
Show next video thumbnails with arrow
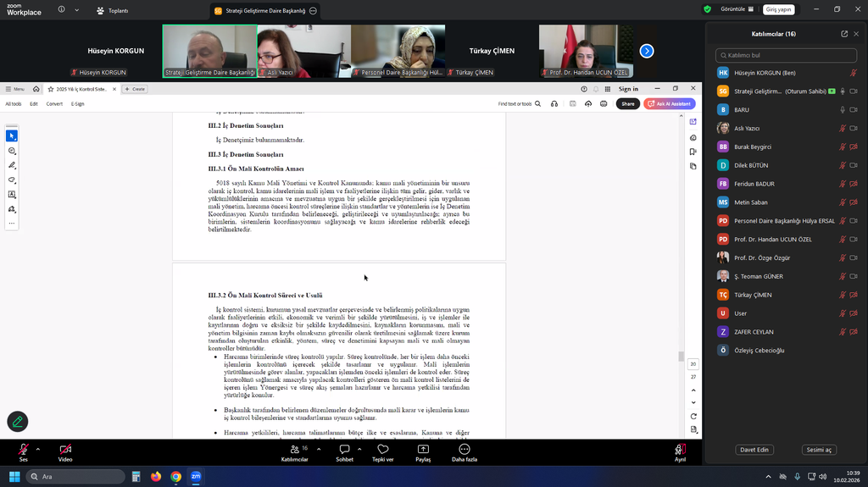click(x=647, y=51)
